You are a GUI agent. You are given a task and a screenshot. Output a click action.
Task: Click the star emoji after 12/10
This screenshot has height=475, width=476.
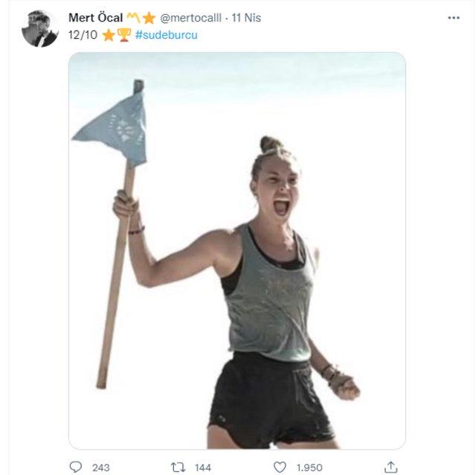click(x=109, y=35)
